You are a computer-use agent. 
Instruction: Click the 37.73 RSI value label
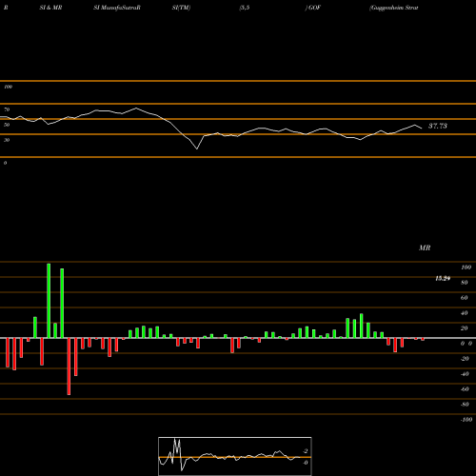[438, 126]
